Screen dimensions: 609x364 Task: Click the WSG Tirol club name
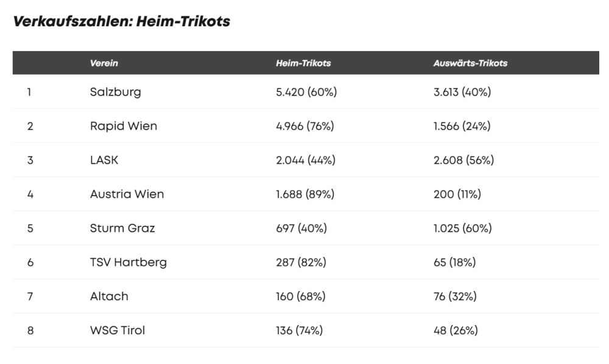[118, 331]
